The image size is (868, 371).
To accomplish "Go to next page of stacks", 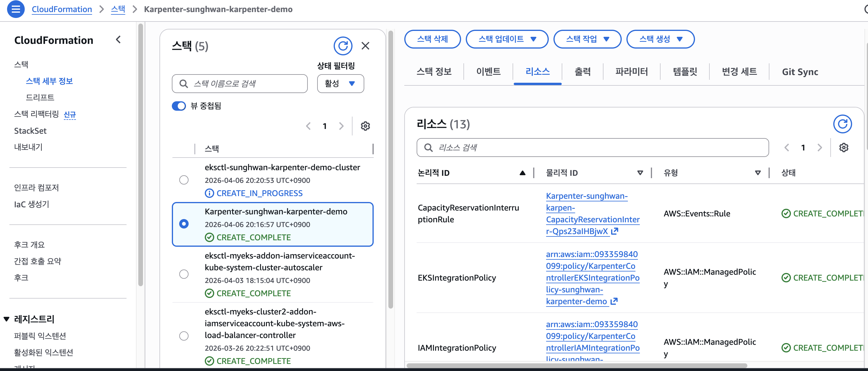I will pyautogui.click(x=341, y=126).
